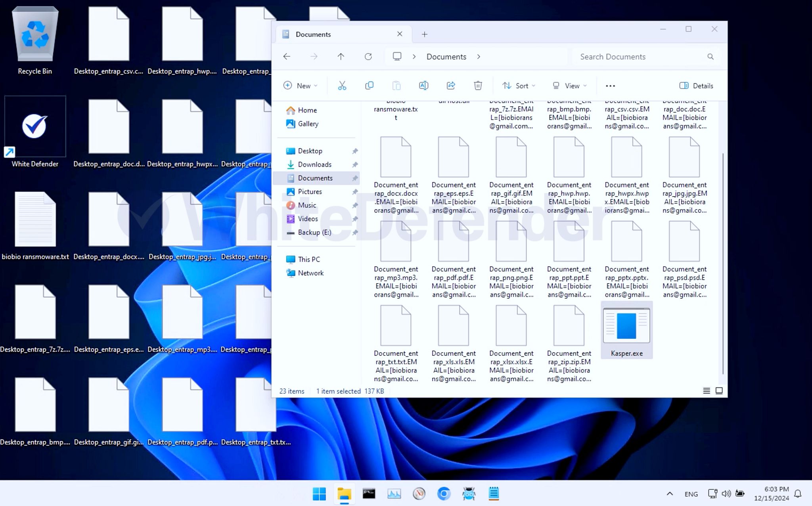812x506 pixels.
Task: Select Document_entrap_mp3.mp3 encrypted file
Action: pos(396,260)
